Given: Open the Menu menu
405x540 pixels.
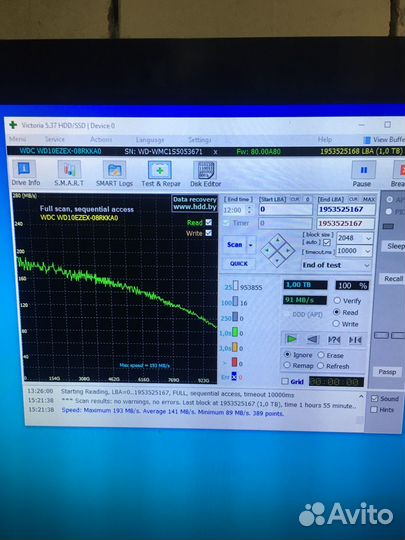Looking at the screenshot, I should pyautogui.click(x=18, y=139).
